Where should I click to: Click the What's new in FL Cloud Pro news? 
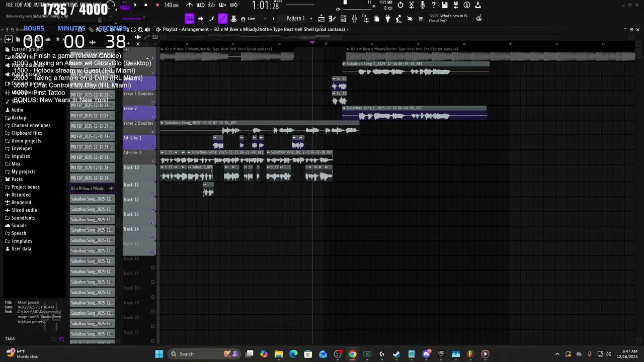point(448,18)
